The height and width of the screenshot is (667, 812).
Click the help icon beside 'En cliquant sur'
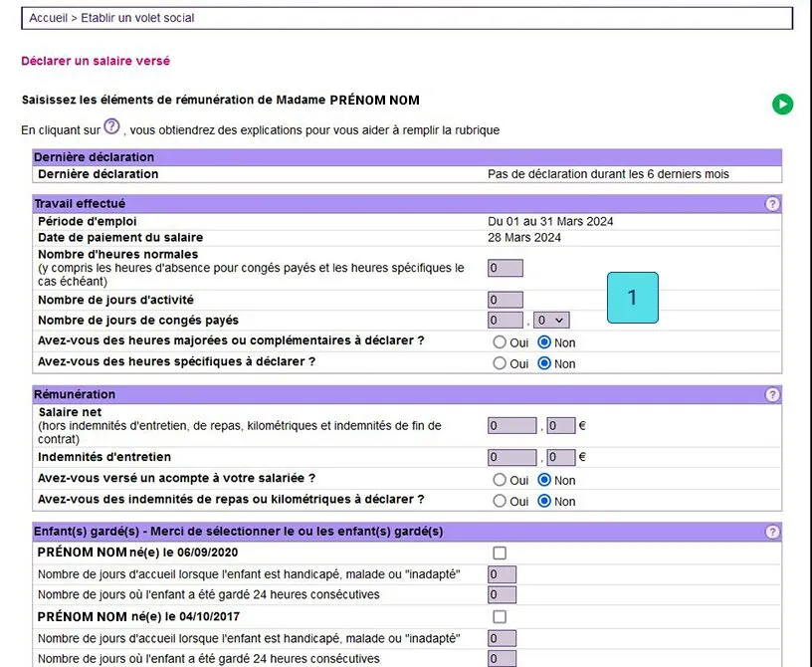pyautogui.click(x=111, y=126)
